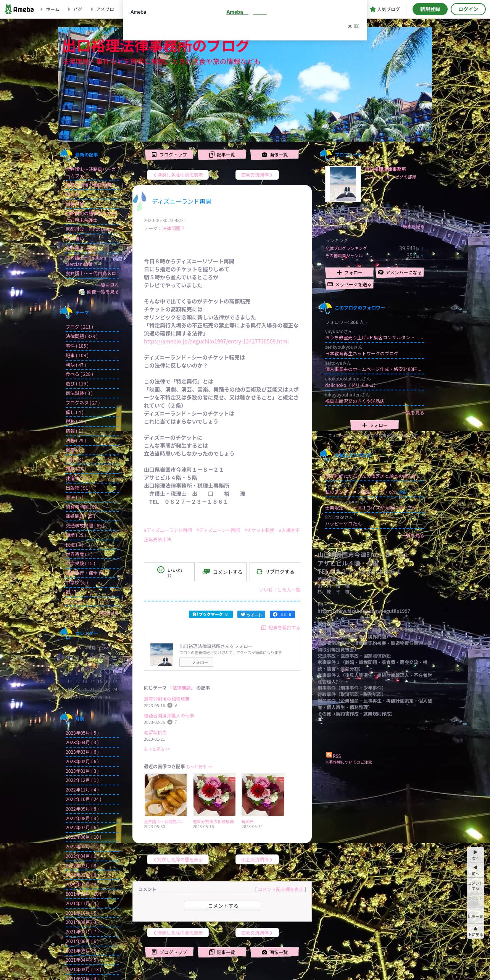The width and height of the screenshot is (490, 980).
Task: Open burger photo thumbnail article
Action: pyautogui.click(x=166, y=795)
